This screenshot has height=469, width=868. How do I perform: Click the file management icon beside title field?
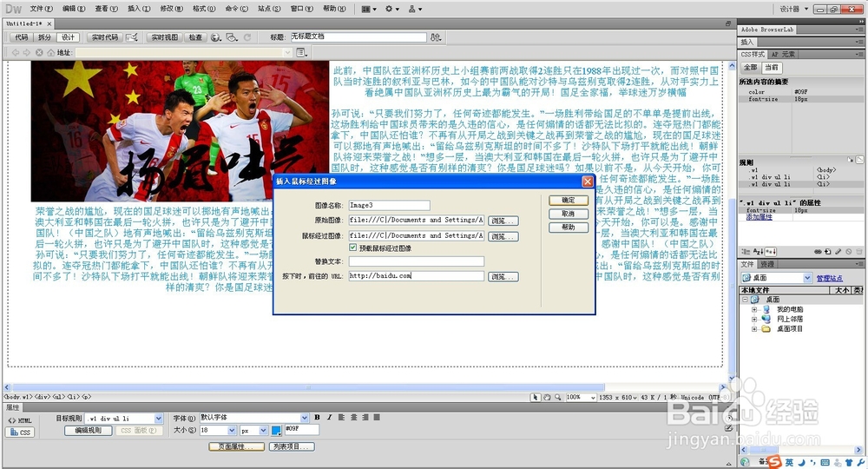(437, 37)
